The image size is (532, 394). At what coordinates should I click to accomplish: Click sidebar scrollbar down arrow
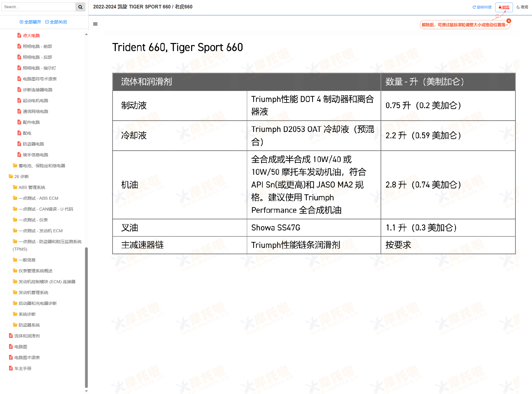(87, 391)
